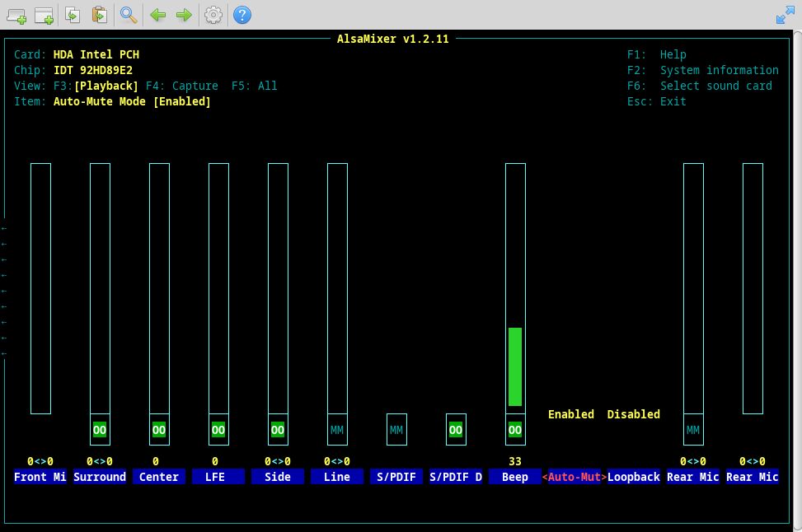Click the Esc Exit entry
This screenshot has height=532, width=802.
tap(657, 101)
